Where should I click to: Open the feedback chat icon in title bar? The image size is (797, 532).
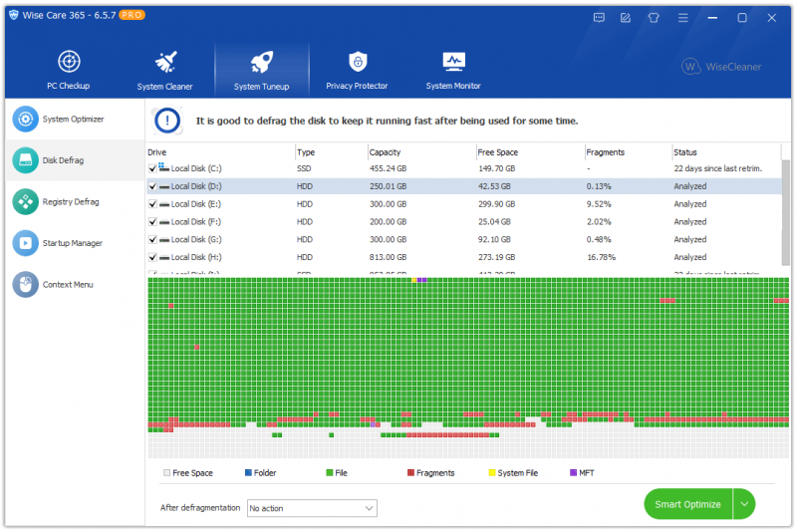[x=600, y=18]
